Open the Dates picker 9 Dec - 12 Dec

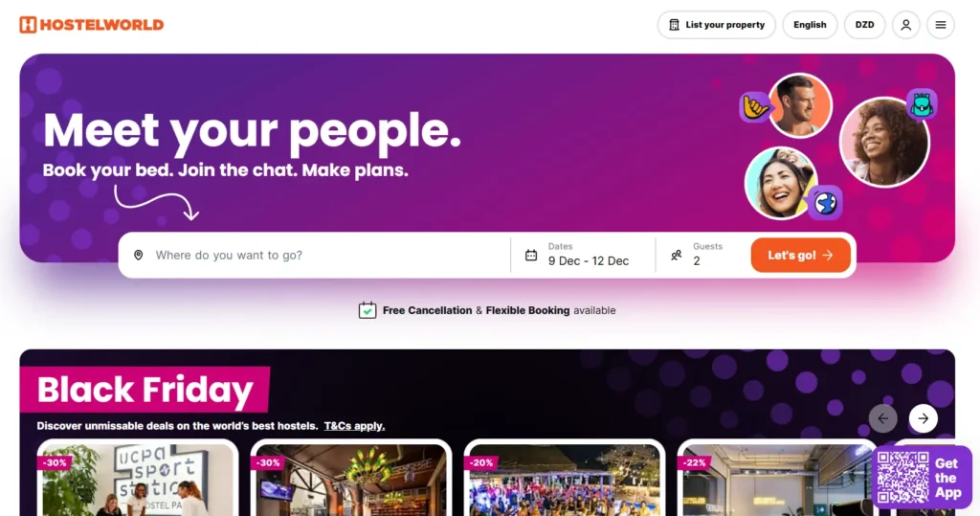pyautogui.click(x=583, y=256)
